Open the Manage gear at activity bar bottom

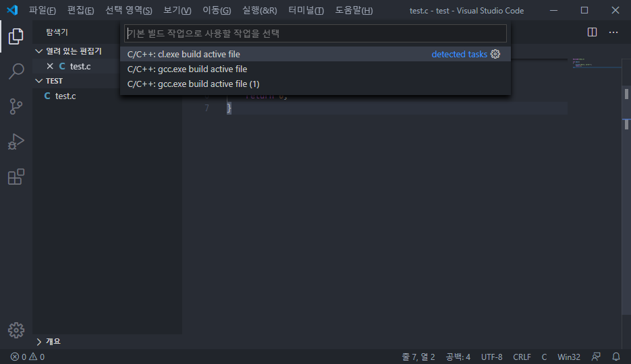16,330
